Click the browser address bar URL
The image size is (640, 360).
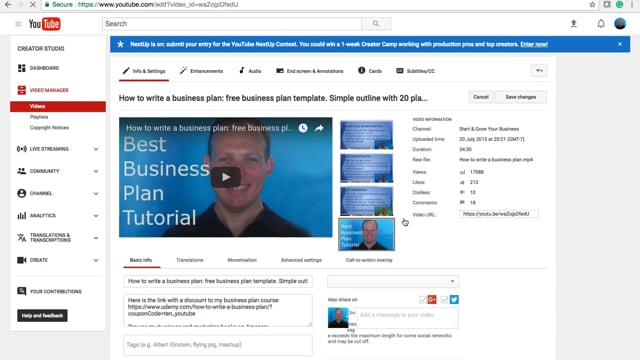[x=158, y=4]
